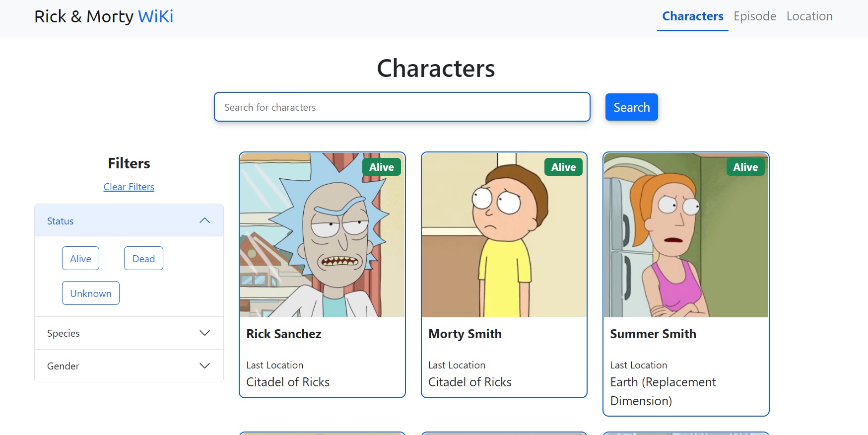Click the blue Search button
Image resolution: width=868 pixels, height=435 pixels.
click(632, 107)
